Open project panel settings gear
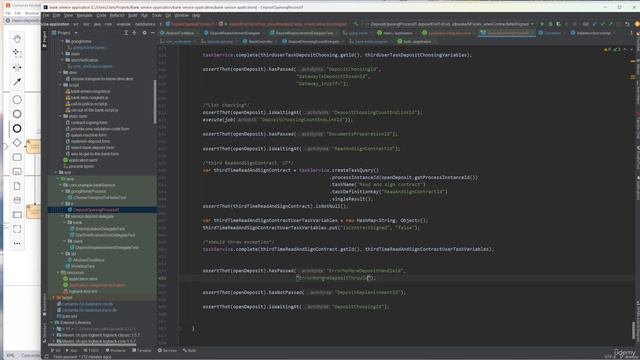 pyautogui.click(x=144, y=33)
